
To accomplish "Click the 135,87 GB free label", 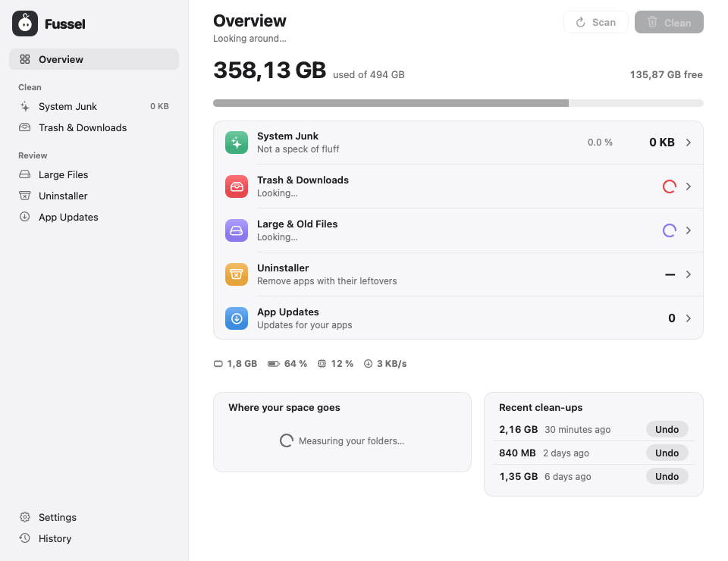I will point(667,75).
